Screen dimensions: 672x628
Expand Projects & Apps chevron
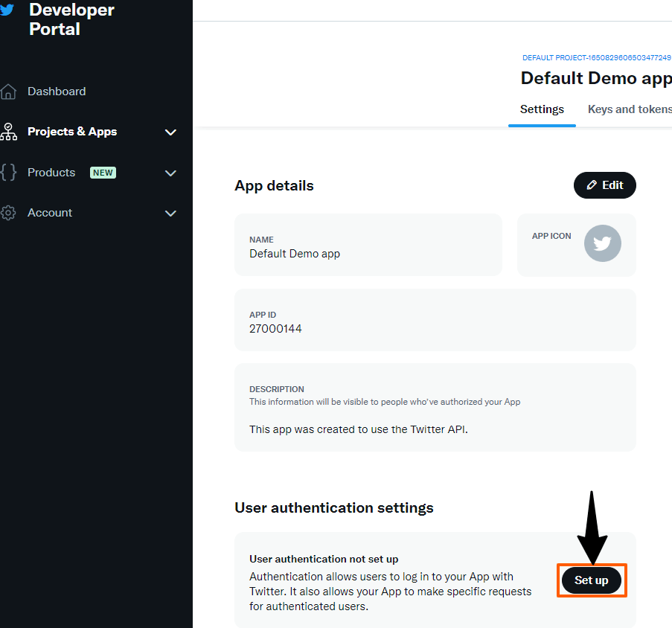click(170, 132)
